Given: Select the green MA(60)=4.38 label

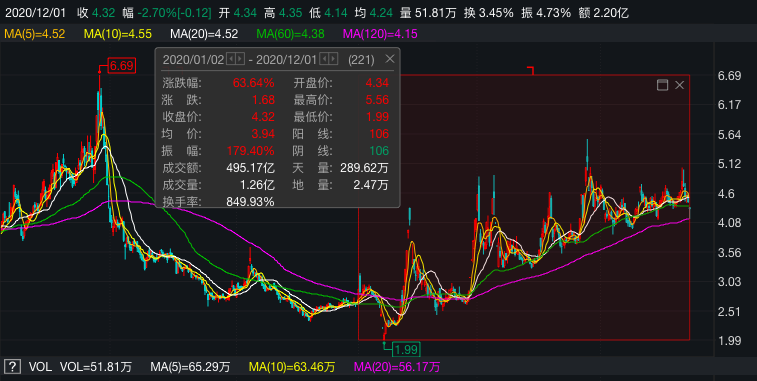Looking at the screenshot, I should tap(290, 34).
